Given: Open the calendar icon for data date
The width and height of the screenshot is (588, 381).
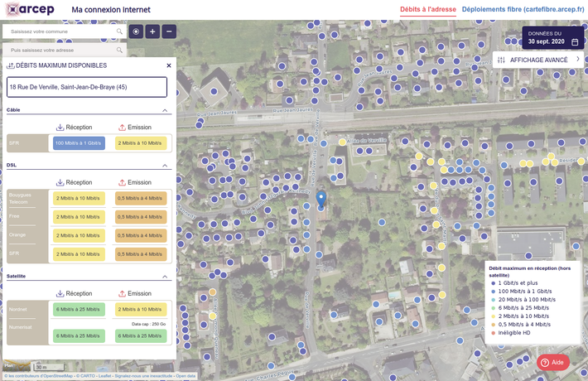Looking at the screenshot, I should click(x=575, y=41).
